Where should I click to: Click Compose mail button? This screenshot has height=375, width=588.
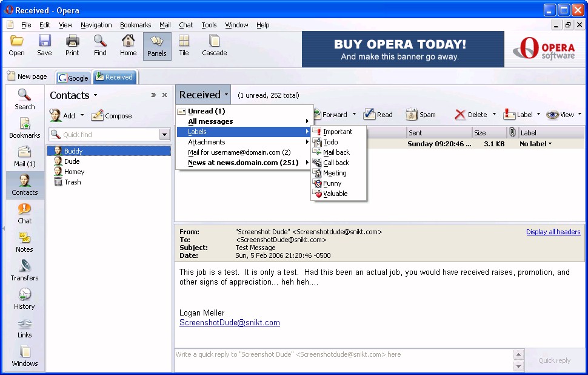112,116
